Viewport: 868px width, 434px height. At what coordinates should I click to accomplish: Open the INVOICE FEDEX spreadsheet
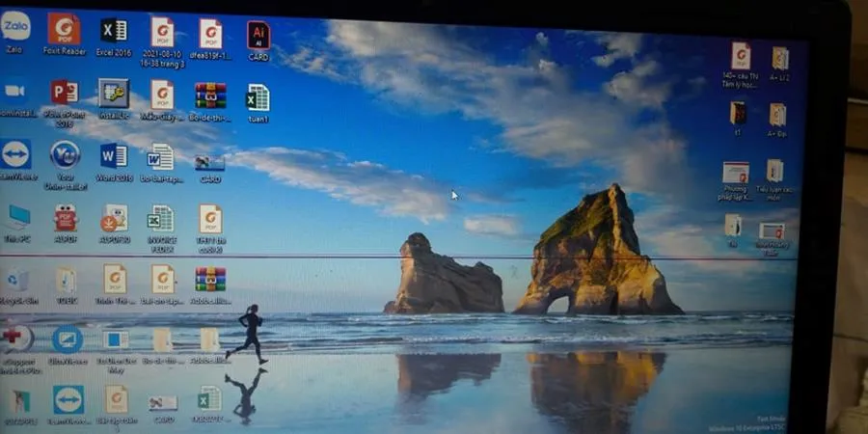161,219
